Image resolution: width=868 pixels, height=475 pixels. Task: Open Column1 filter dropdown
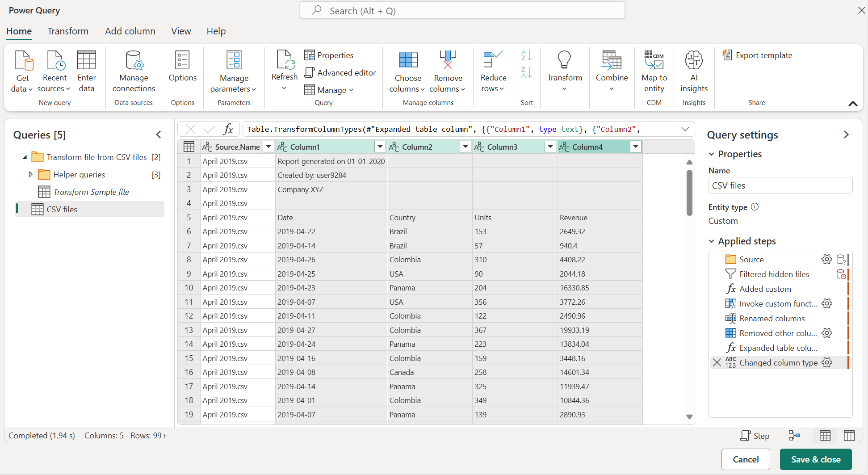[x=380, y=147]
